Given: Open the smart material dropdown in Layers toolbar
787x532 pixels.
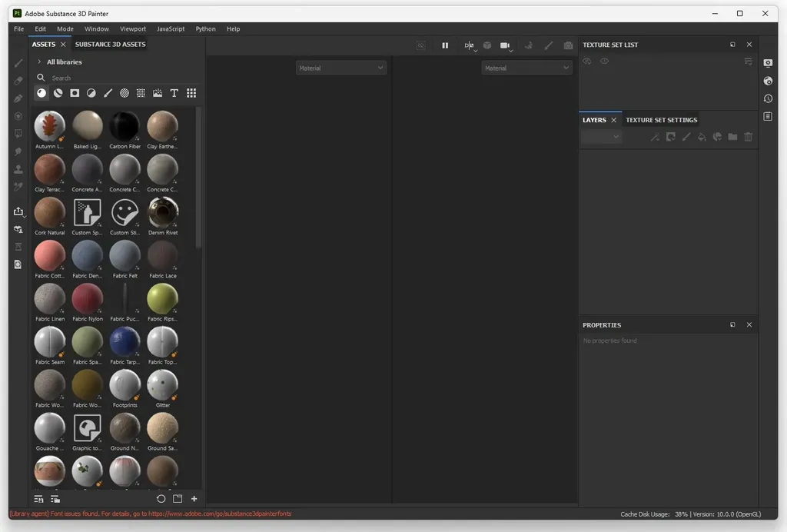Looking at the screenshot, I should [x=717, y=137].
